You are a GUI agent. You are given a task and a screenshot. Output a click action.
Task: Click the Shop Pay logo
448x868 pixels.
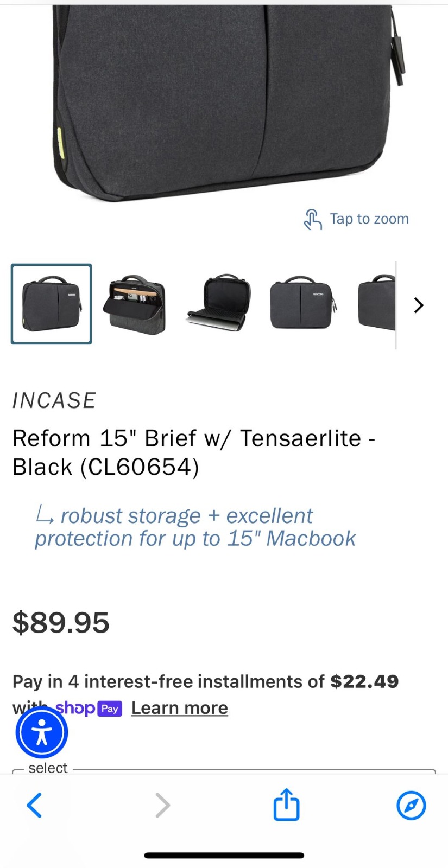89,708
